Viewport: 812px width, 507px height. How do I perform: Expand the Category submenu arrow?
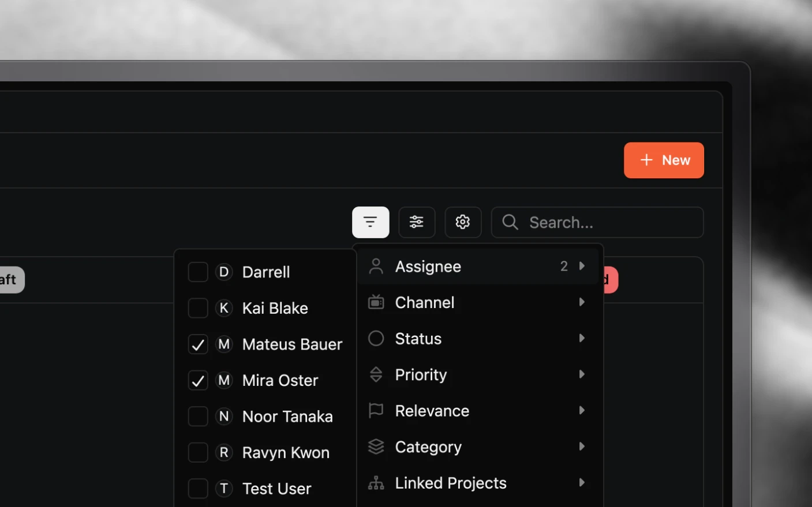coord(582,446)
